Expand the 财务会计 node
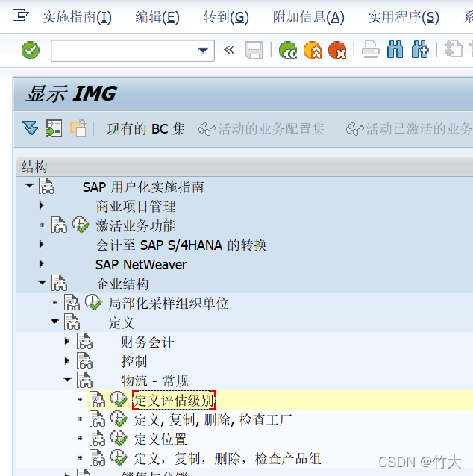Screen dimensions: 473x476 coord(67,342)
